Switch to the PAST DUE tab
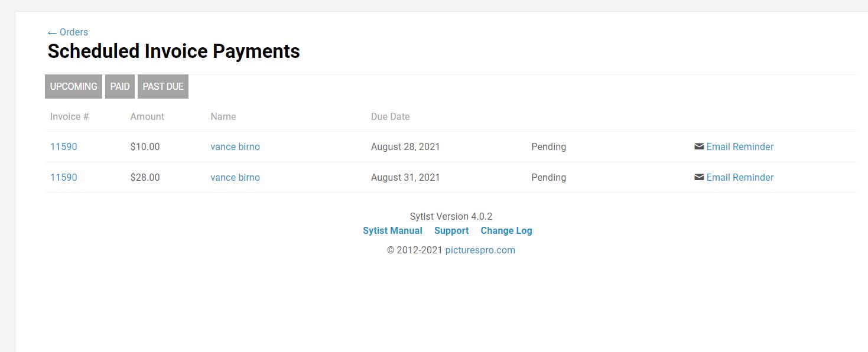This screenshot has width=868, height=352. pos(163,86)
